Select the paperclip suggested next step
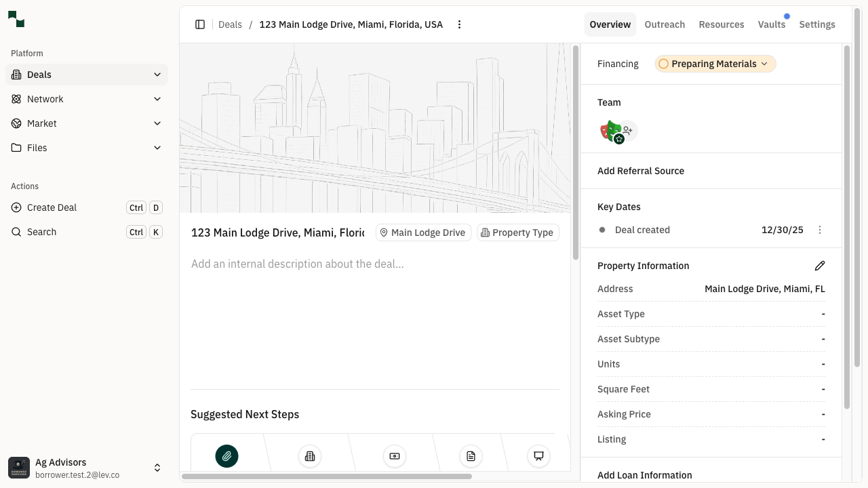The width and height of the screenshot is (868, 488). coord(226,456)
